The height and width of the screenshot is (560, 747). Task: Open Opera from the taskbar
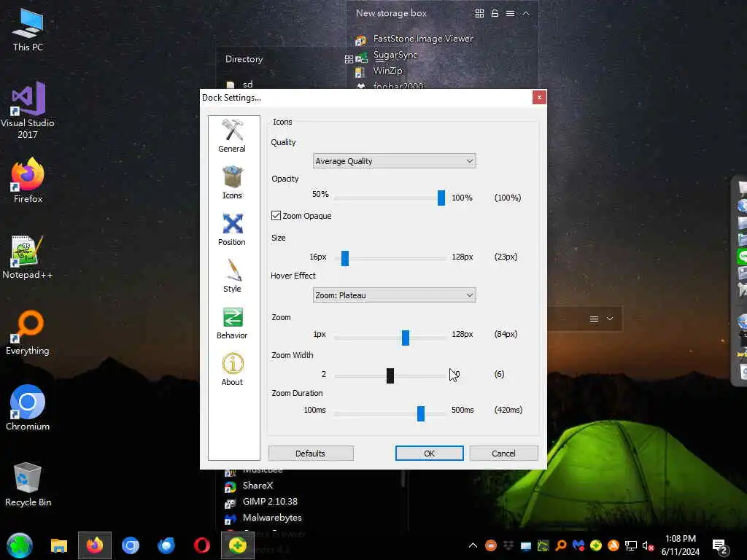pos(202,545)
